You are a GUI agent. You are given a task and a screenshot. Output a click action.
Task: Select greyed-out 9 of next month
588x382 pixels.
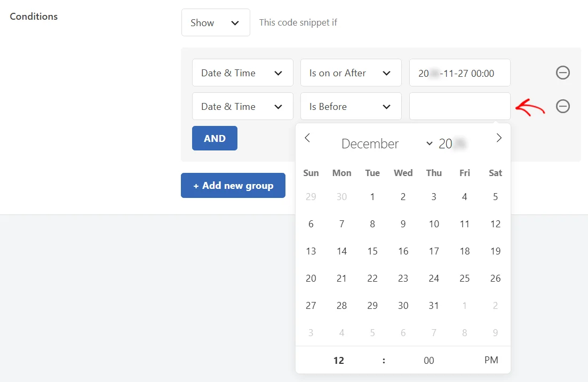click(x=495, y=333)
